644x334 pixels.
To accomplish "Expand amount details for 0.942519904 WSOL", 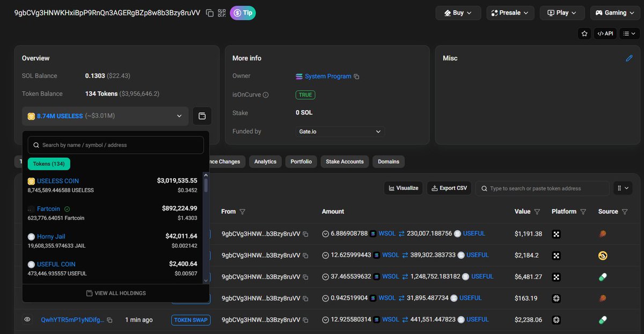I will (x=325, y=298).
